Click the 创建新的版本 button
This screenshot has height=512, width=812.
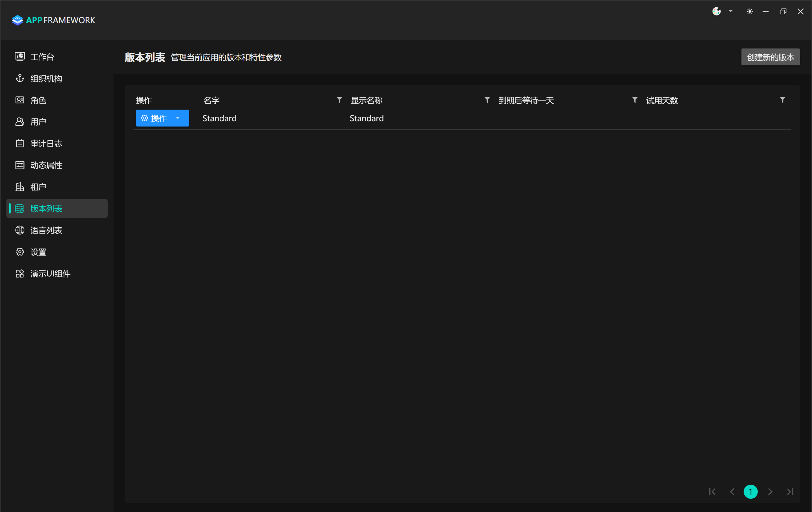click(770, 57)
